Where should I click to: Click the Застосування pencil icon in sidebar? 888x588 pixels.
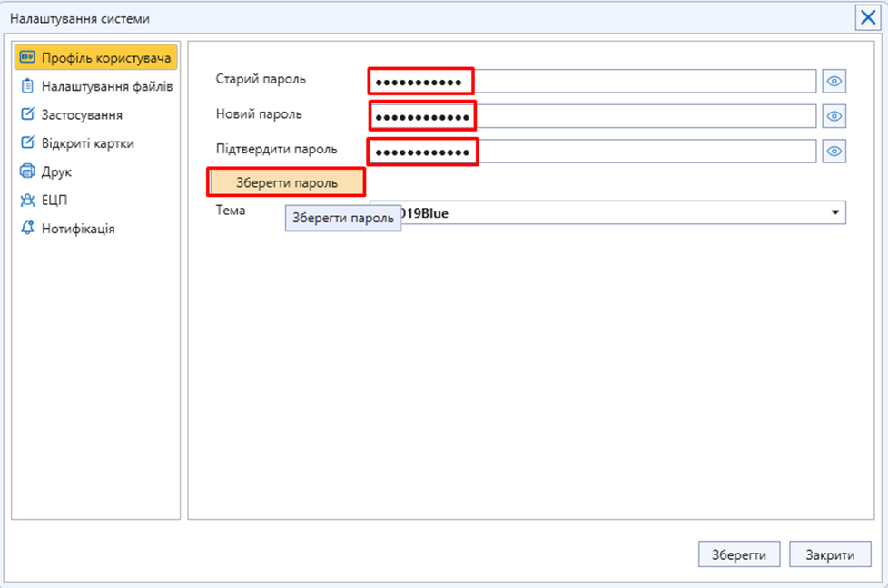(27, 115)
